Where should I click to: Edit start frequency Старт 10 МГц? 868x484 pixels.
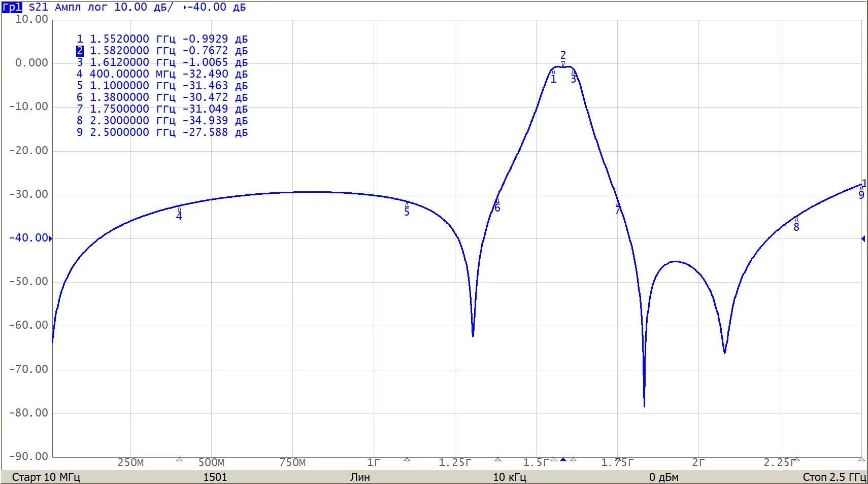(46, 477)
